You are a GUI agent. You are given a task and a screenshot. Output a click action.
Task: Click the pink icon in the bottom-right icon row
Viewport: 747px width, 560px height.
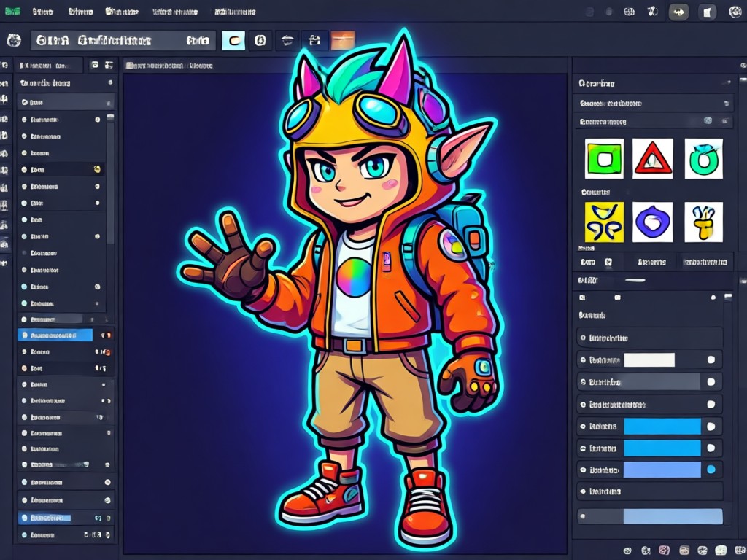[x=664, y=550]
